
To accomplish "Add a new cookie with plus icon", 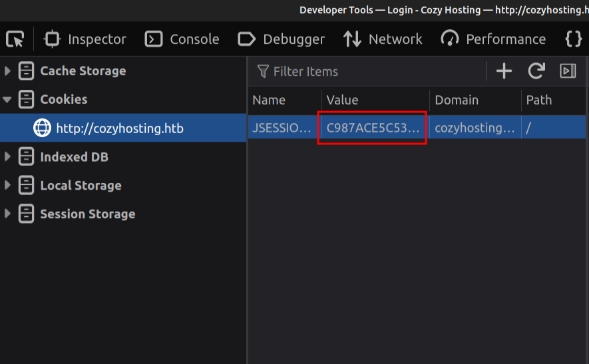I will coord(504,71).
